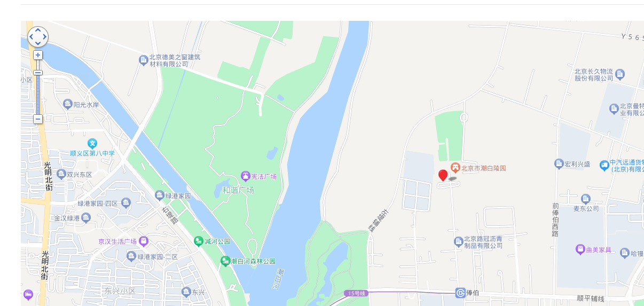Click the red location marker pin
Image resolution: width=644 pixels, height=306 pixels.
coord(443,176)
